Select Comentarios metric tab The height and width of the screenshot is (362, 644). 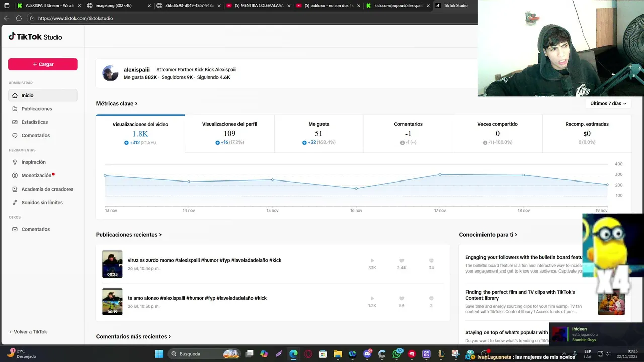pyautogui.click(x=408, y=134)
